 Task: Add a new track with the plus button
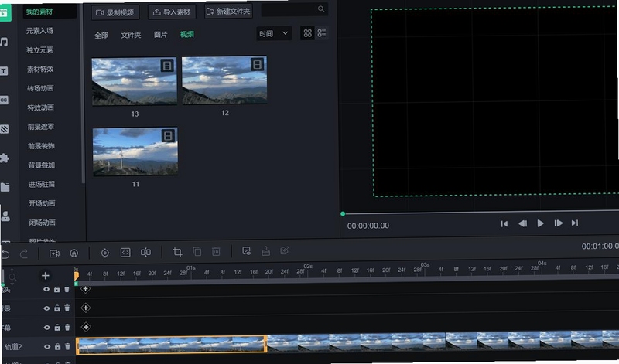46,276
